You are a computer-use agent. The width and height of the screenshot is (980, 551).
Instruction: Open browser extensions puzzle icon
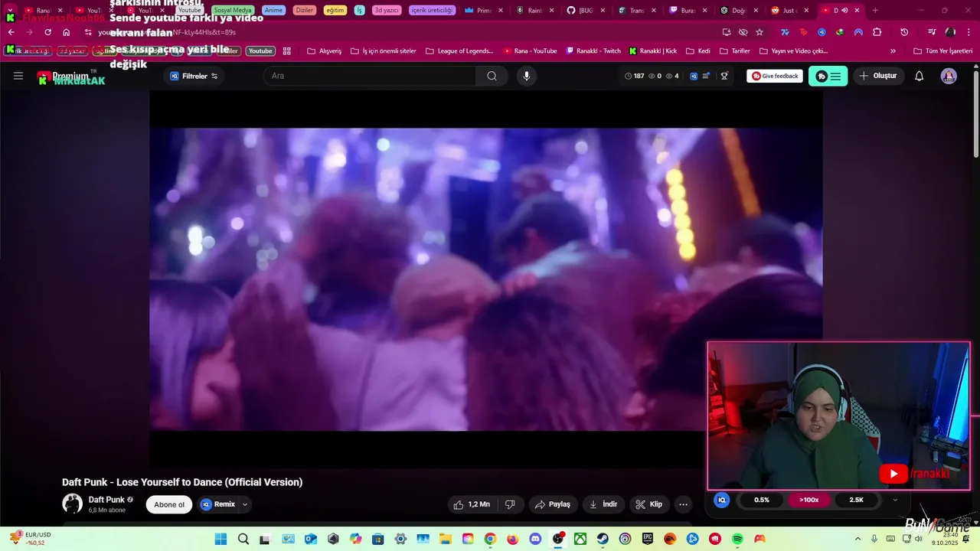coord(877,32)
